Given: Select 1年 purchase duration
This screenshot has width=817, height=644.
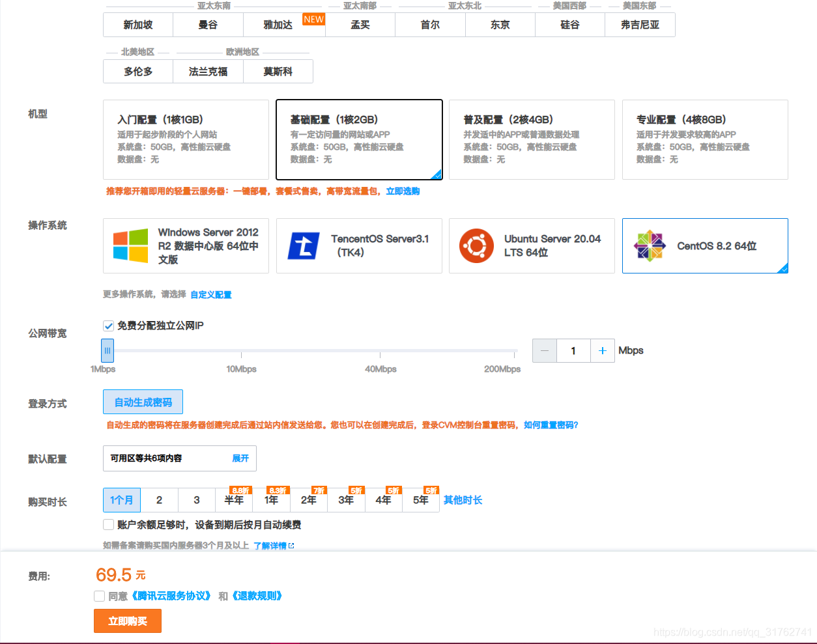Looking at the screenshot, I should (x=272, y=500).
